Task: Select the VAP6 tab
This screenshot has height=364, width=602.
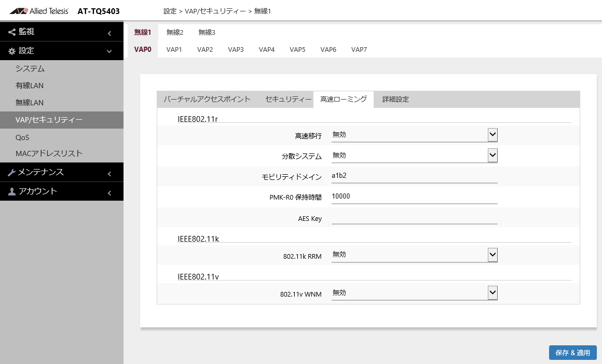Action: point(329,49)
